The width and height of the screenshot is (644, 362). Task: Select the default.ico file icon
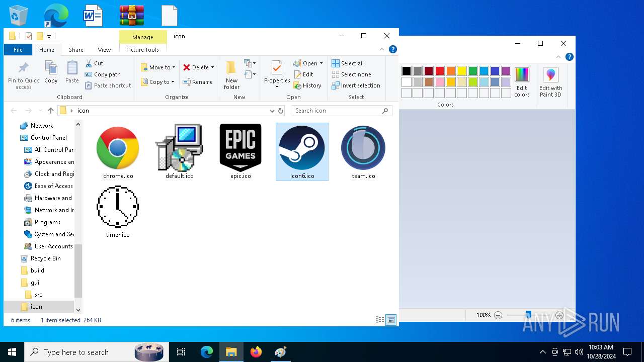point(180,152)
